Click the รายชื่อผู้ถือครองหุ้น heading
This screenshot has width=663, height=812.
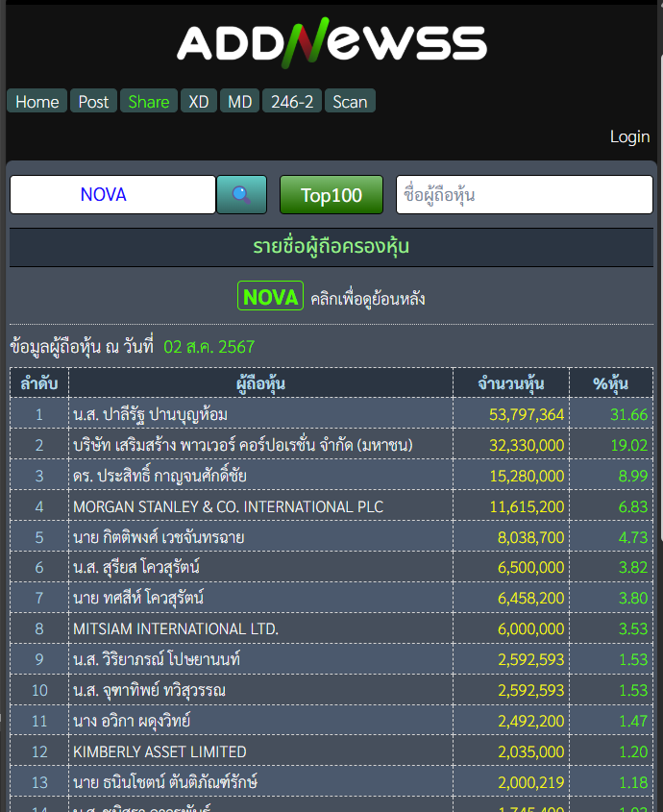pyautogui.click(x=331, y=247)
